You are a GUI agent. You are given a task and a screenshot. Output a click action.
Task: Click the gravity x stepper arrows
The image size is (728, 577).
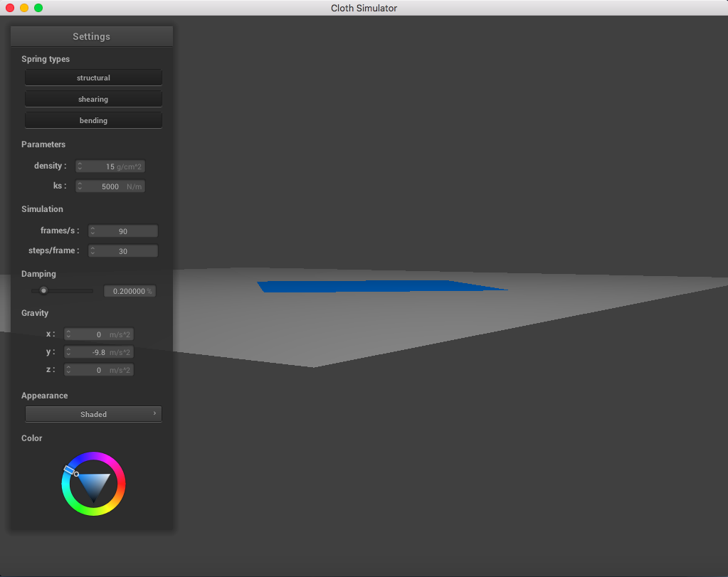[68, 334]
